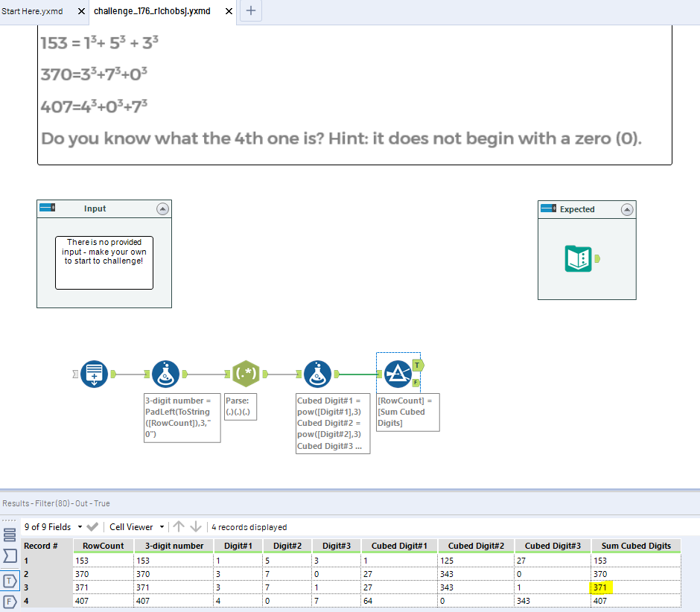This screenshot has height=612, width=700.
Task: Click the Digit#1 column header
Action: (238, 546)
